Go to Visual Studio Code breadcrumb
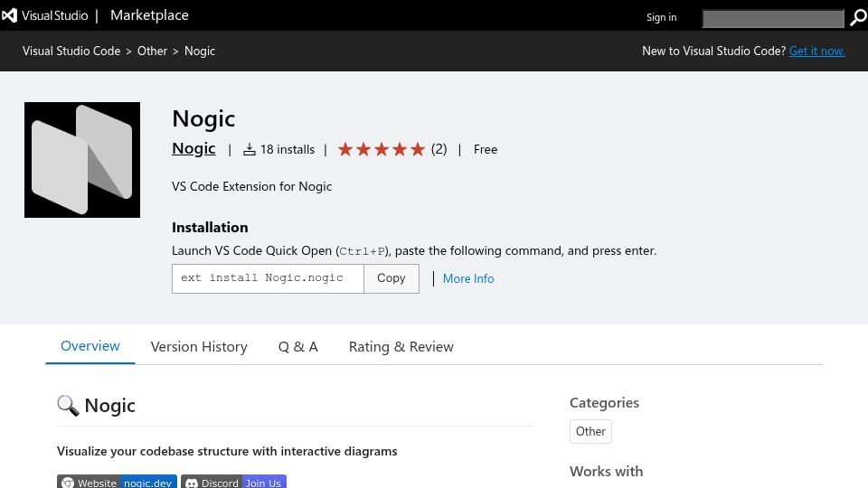The image size is (868, 488). [71, 51]
